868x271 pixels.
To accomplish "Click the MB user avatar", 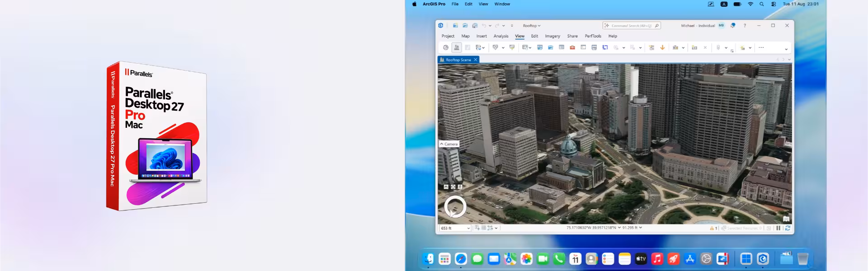I will [x=722, y=26].
